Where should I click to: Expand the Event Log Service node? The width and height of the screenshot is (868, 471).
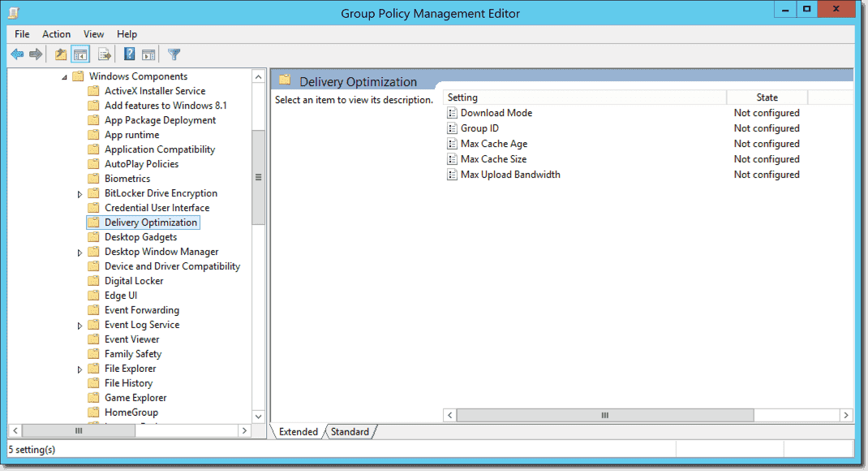pyautogui.click(x=79, y=326)
